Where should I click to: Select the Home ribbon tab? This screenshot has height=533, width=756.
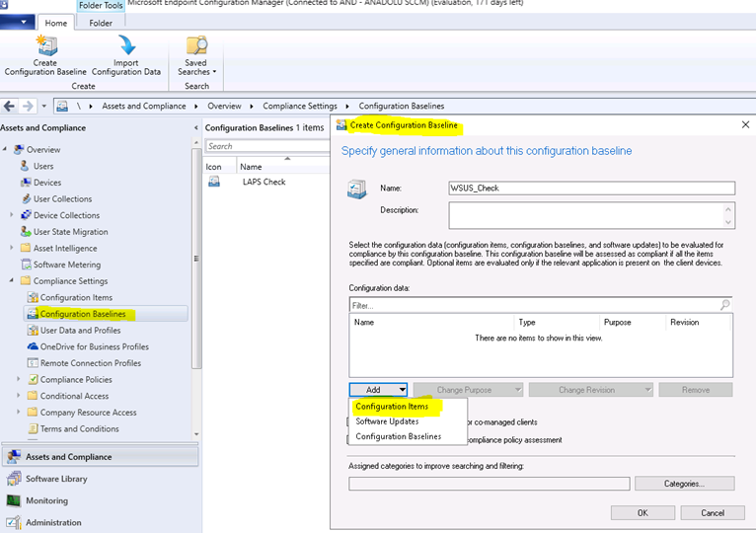pos(56,23)
